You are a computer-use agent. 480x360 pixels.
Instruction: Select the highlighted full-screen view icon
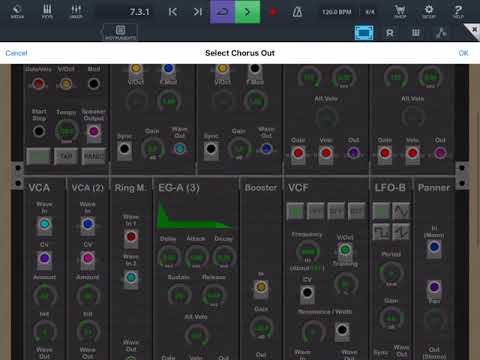[364, 33]
